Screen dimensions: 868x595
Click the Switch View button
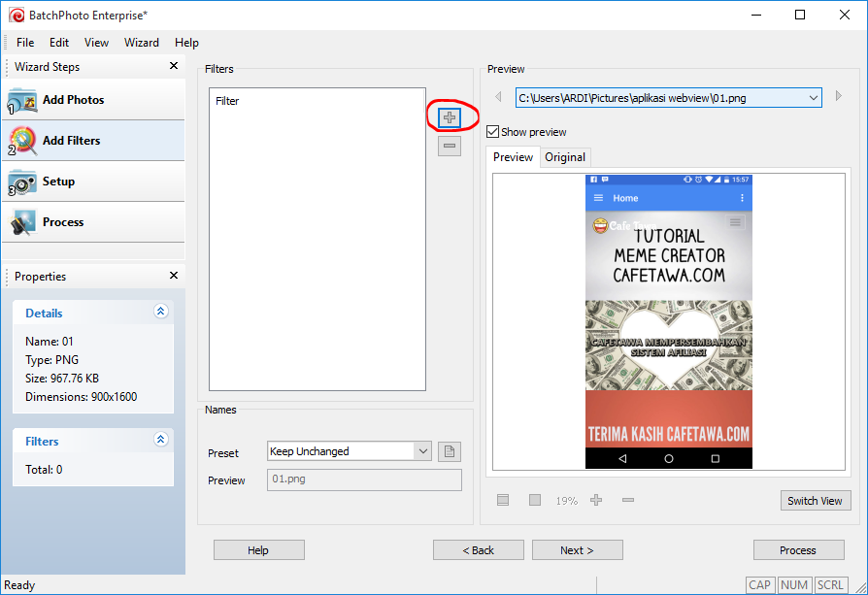[x=815, y=500]
